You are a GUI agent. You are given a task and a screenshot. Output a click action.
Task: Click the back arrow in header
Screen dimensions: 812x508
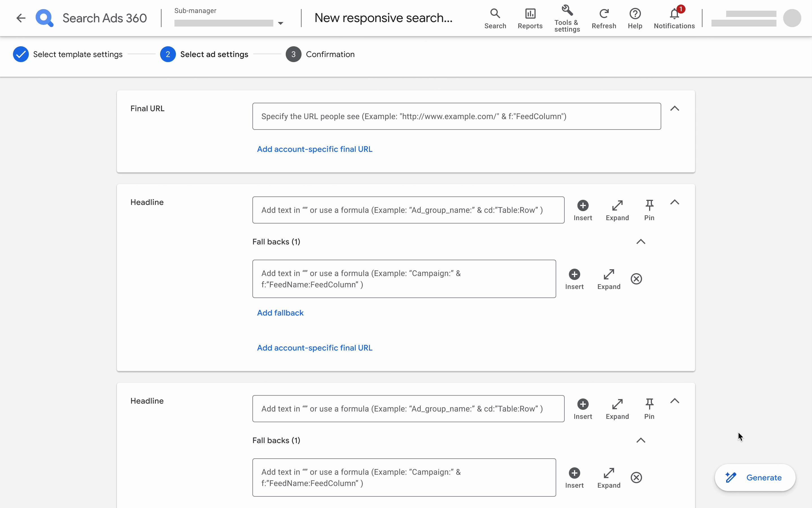coord(21,18)
